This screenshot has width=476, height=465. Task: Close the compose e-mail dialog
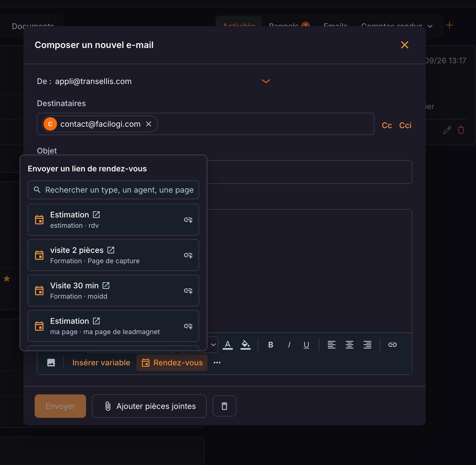tap(404, 45)
